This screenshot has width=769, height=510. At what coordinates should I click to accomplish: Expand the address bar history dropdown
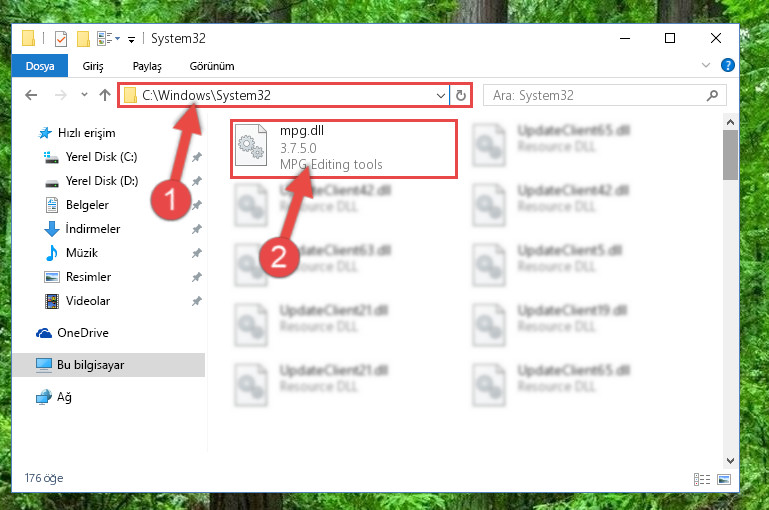click(440, 96)
